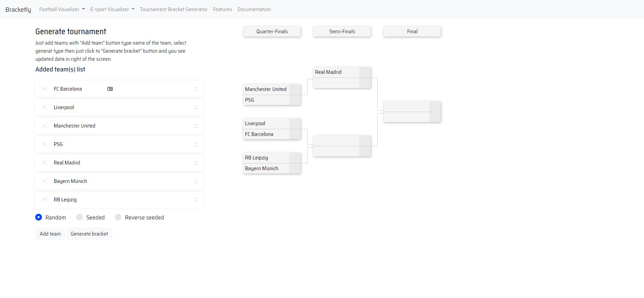The image size is (644, 298).
Task: Click the Bracketly brand logo link
Action: (18, 9)
